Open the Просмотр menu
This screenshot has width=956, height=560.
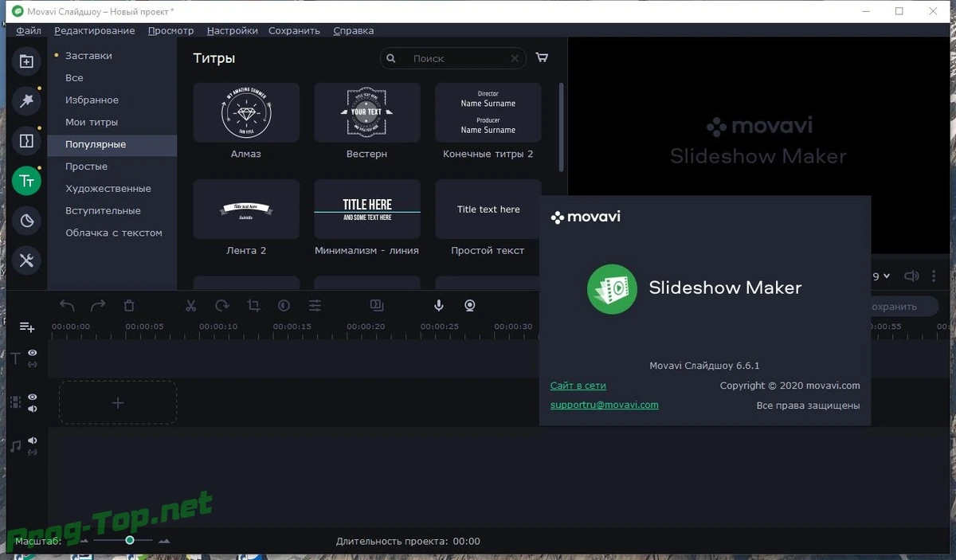pyautogui.click(x=170, y=30)
